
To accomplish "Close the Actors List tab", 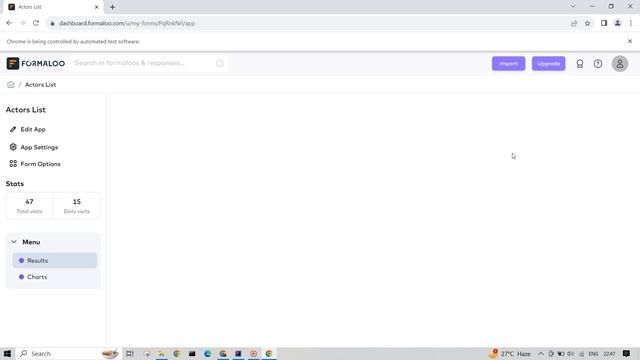I will pos(97,7).
